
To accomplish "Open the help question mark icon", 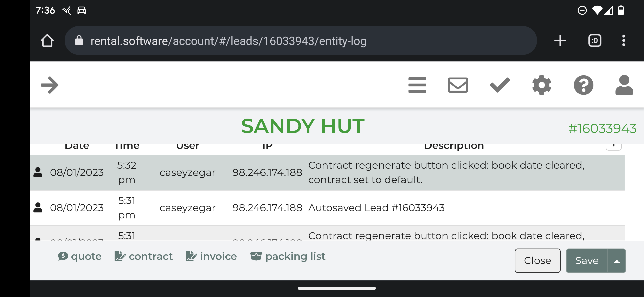I will pos(583,85).
